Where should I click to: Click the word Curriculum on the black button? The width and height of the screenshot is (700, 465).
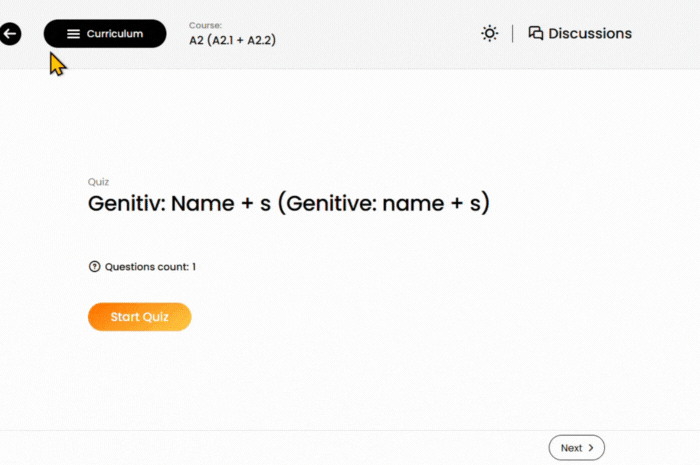point(114,34)
